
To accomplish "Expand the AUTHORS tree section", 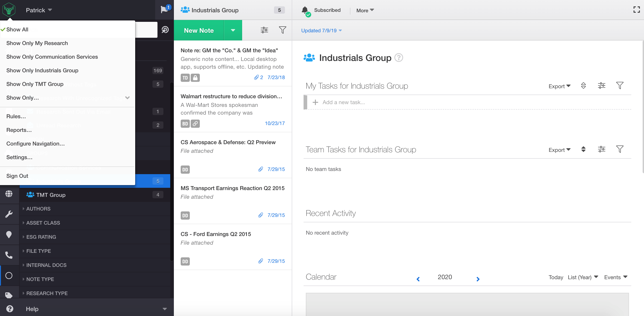I will pos(38,209).
